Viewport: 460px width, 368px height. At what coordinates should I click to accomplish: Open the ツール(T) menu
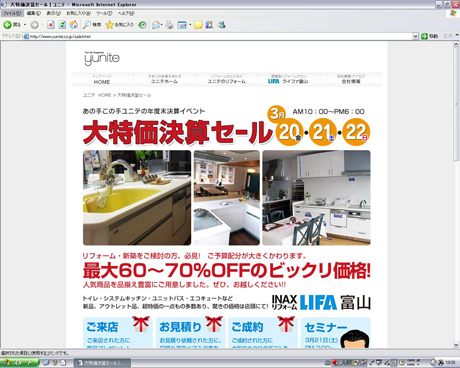click(x=104, y=13)
